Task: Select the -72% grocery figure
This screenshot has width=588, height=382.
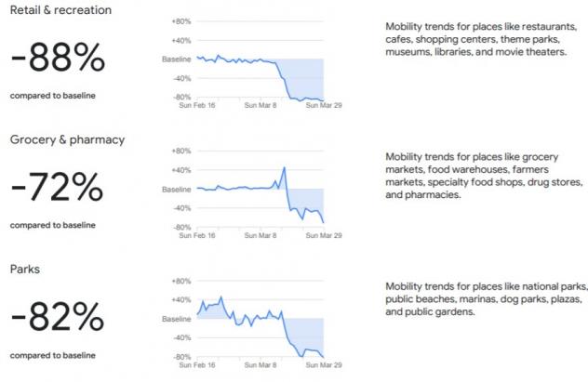Action: click(58, 189)
